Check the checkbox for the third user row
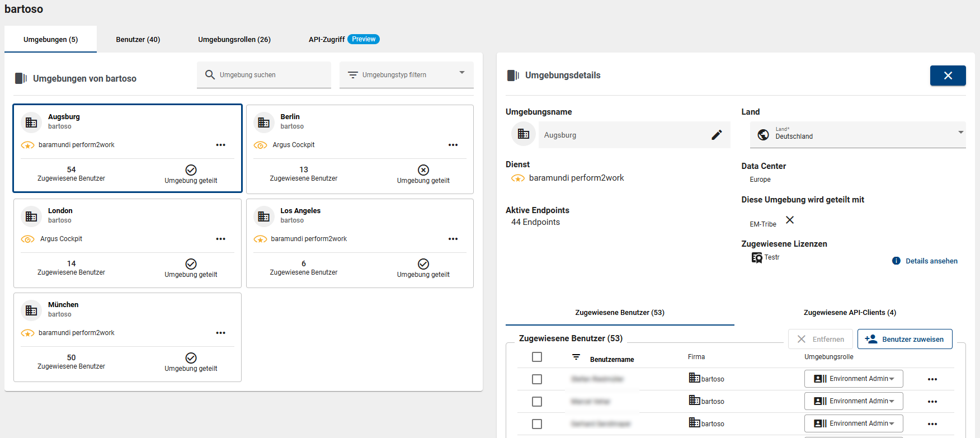The height and width of the screenshot is (438, 980). [x=537, y=424]
